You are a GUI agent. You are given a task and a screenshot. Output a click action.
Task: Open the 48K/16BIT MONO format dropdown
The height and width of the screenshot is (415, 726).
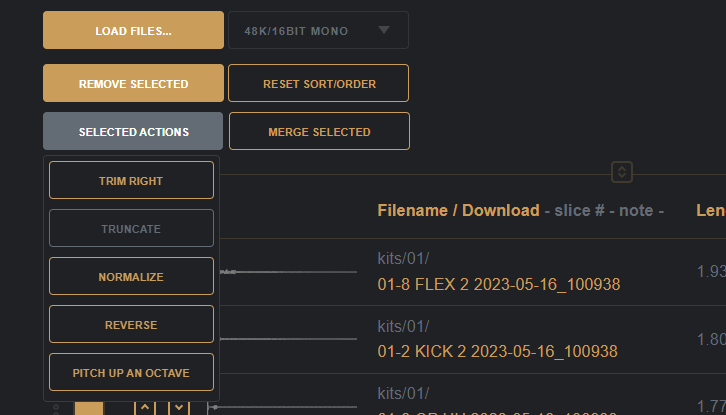point(318,31)
